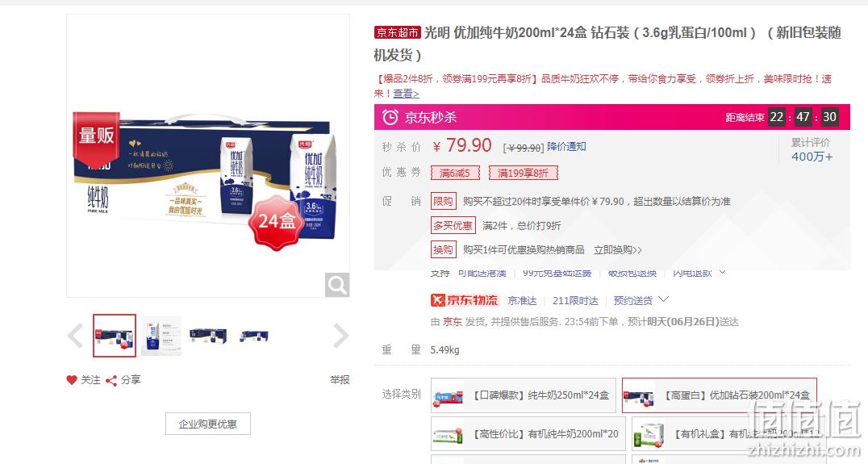Screen dimensions: 868x464
Task: Click the 举报 report link
Action: 340,380
